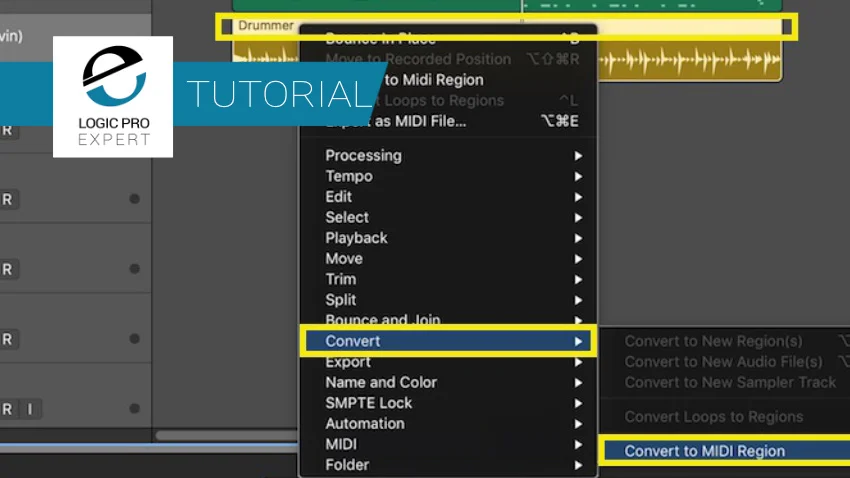Click the yellow audio waveform region

[690, 60]
